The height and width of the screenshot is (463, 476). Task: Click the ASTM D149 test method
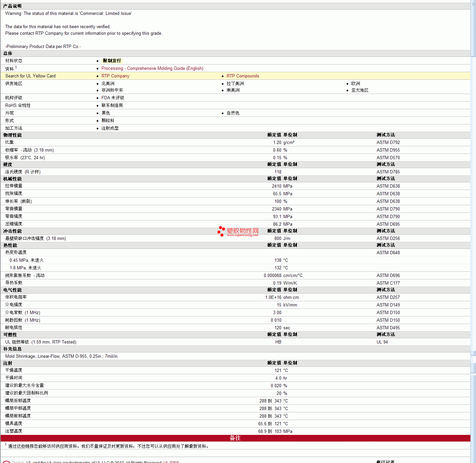[x=388, y=305]
